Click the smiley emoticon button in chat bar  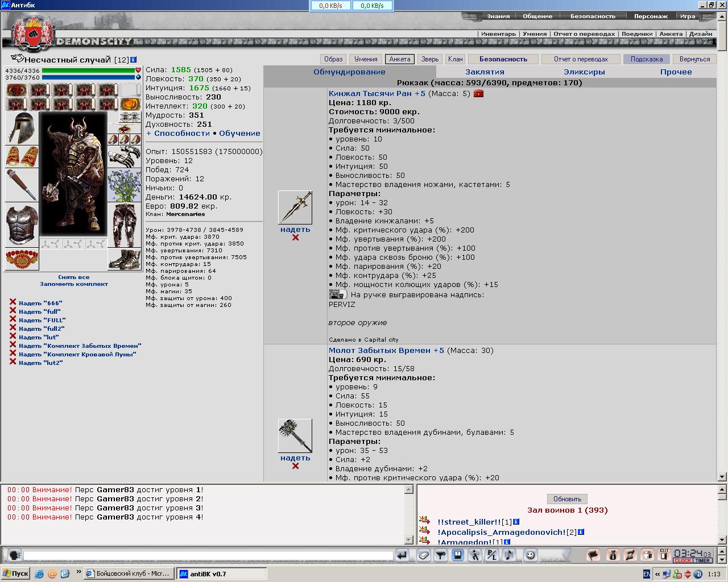click(x=530, y=555)
